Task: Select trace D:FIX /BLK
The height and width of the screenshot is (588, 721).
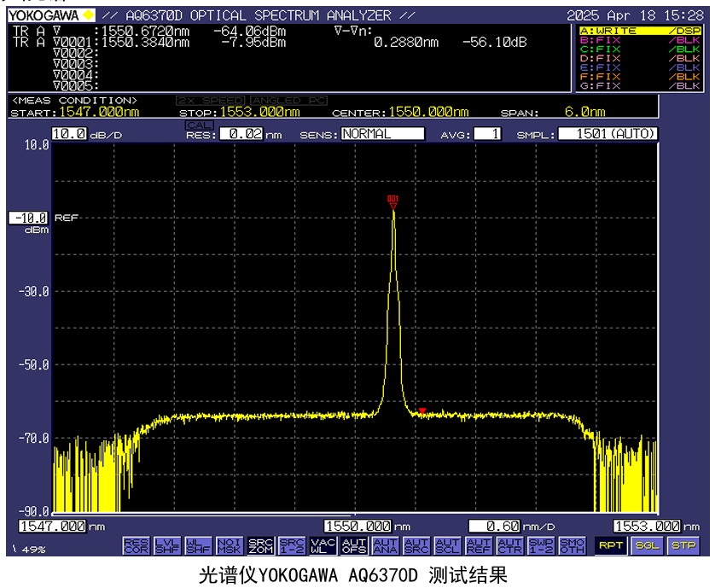Action: (640, 58)
